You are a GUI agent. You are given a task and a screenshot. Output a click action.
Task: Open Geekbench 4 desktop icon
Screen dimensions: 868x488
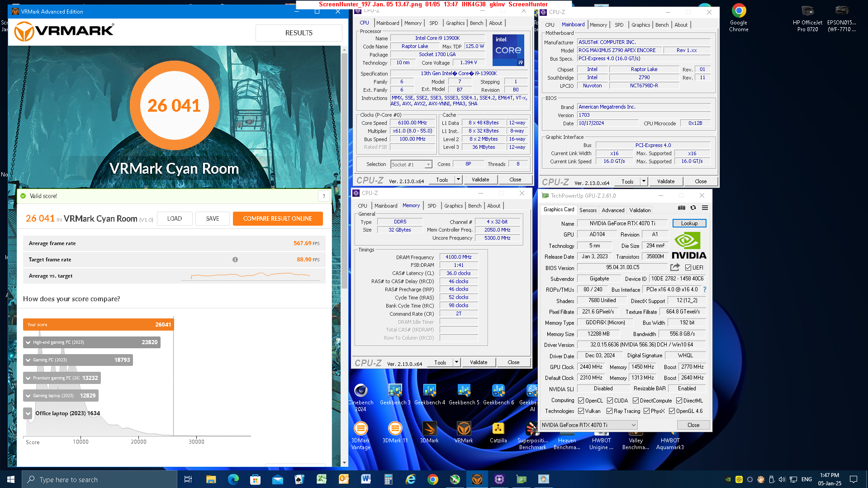(429, 394)
